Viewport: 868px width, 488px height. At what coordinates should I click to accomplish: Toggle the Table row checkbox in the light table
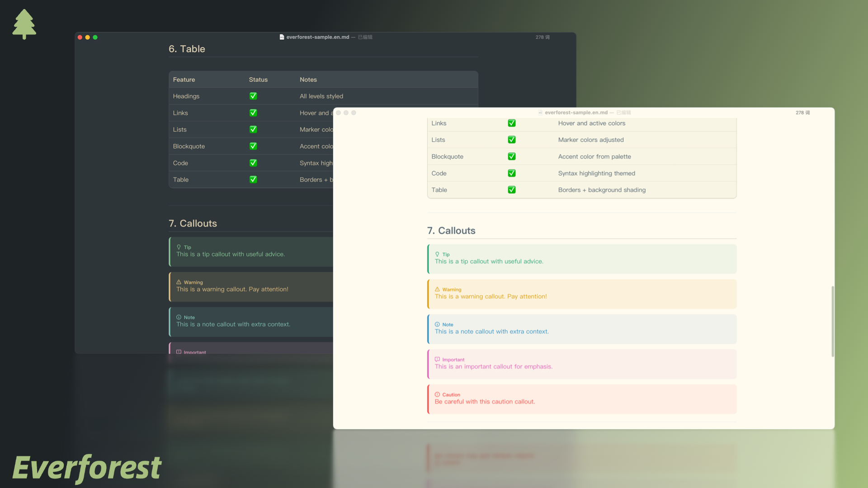511,190
